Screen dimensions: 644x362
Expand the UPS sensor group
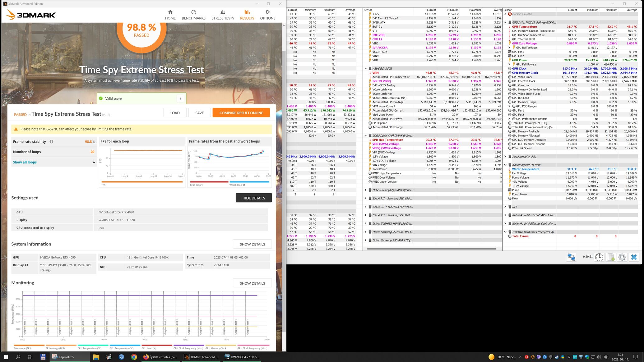(x=505, y=207)
